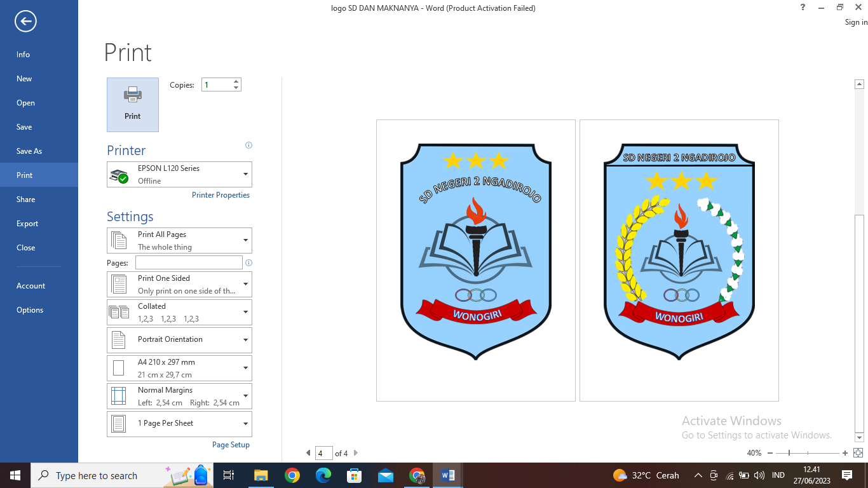Image resolution: width=868 pixels, height=488 pixels.
Task: Click the Zoom to Page icon
Action: [858, 453]
